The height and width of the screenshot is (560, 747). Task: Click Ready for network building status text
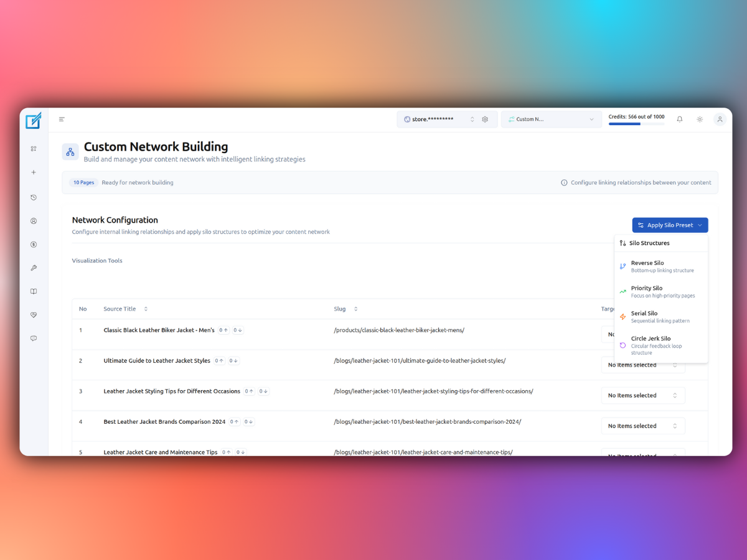coord(138,183)
